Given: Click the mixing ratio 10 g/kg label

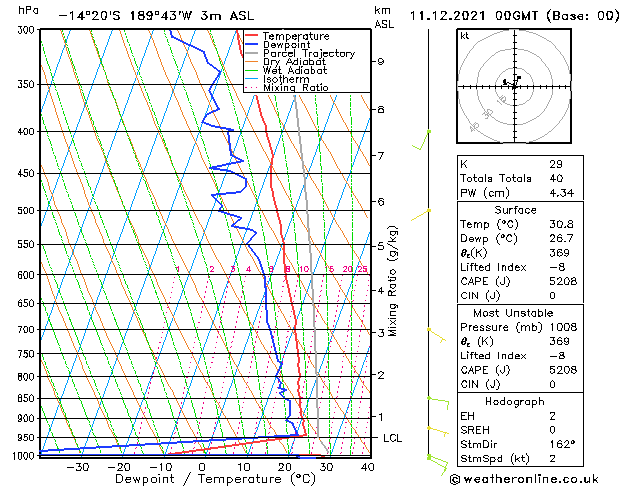Looking at the screenshot, I should click(304, 269).
